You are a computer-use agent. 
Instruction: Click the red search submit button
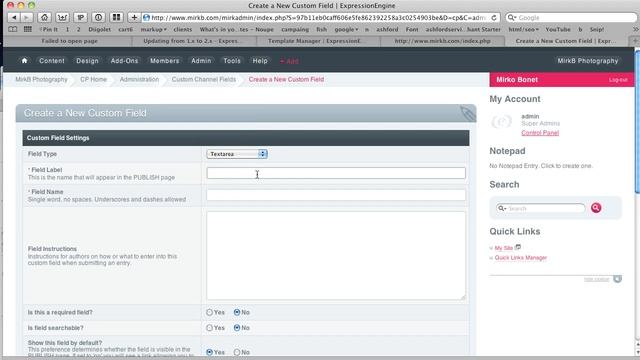(x=596, y=208)
